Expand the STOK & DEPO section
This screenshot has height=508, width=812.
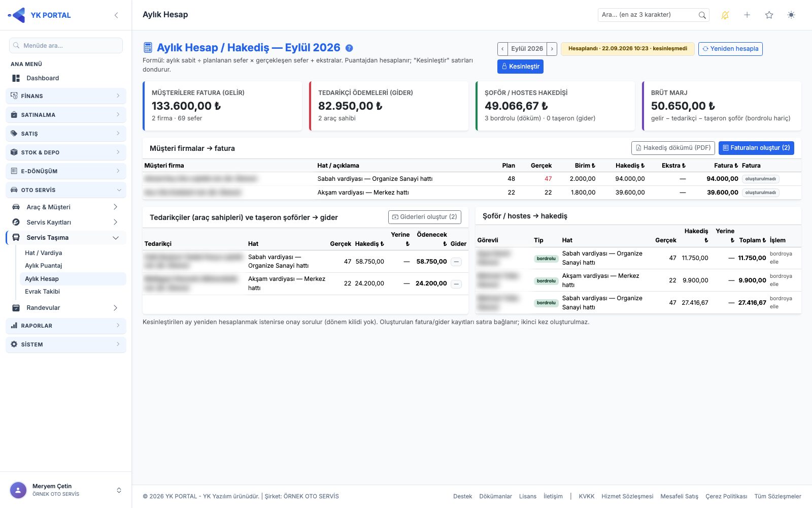coord(66,152)
